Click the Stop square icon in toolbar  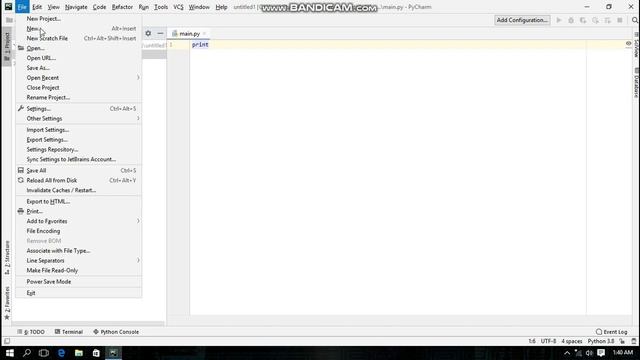click(620, 20)
